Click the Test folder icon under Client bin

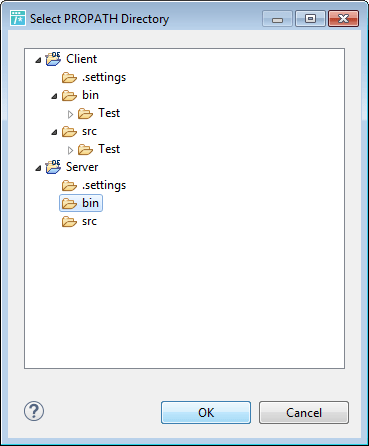(x=85, y=114)
